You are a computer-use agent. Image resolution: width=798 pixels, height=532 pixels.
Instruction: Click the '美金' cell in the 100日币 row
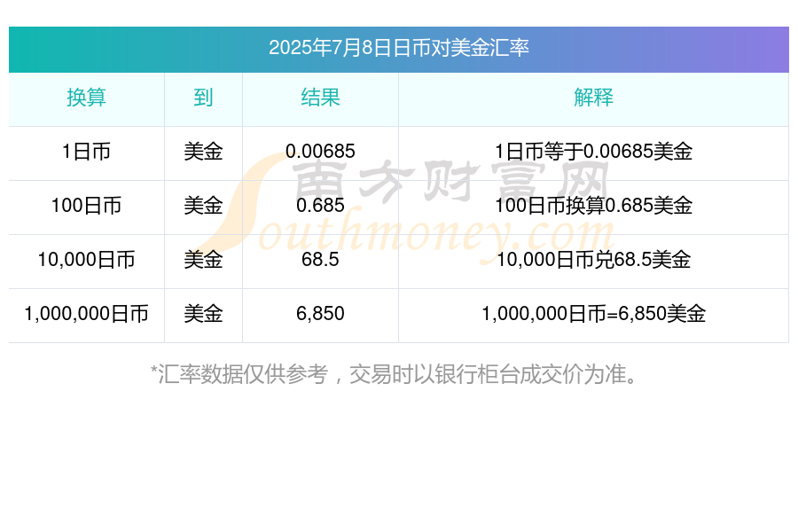click(x=203, y=206)
